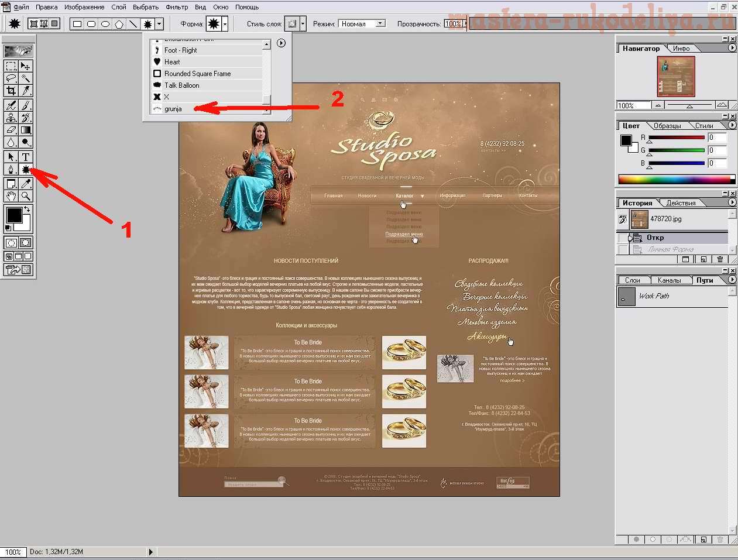Select the Crop tool
Viewport: 738px width, 560px height.
11,91
